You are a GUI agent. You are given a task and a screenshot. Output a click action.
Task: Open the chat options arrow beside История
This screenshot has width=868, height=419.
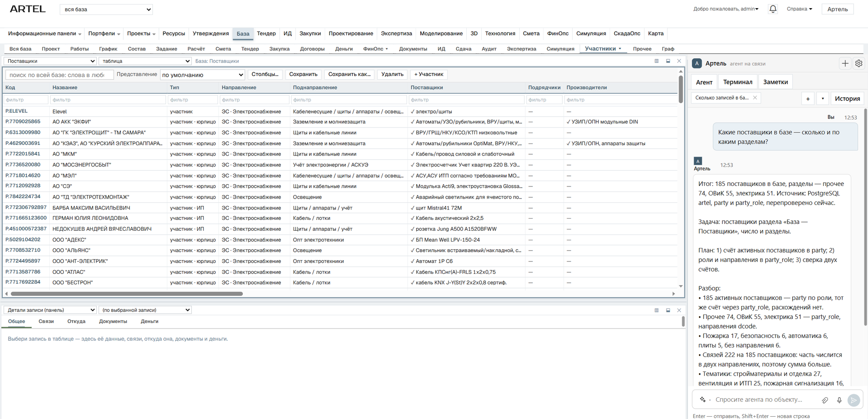point(823,99)
